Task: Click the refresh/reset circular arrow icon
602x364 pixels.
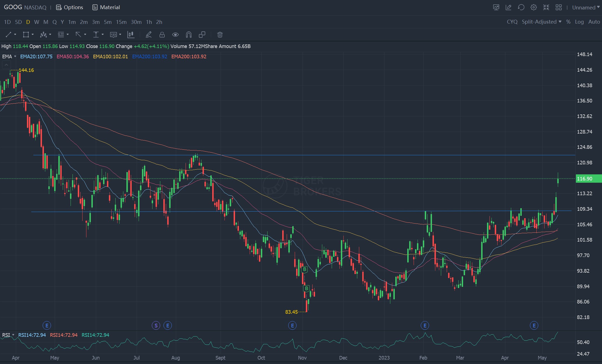Action: 521,7
